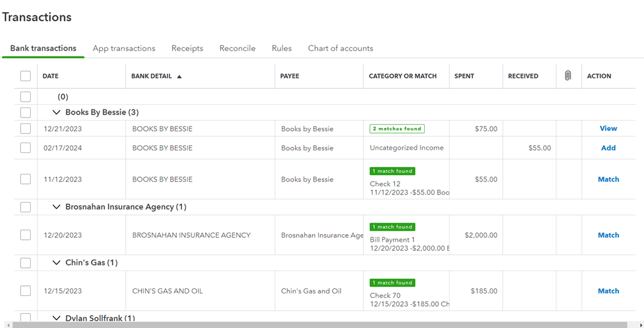
Task: Click the BROSNAHAN INSURANCE AGENCY bank detail
Action: pyautogui.click(x=192, y=235)
